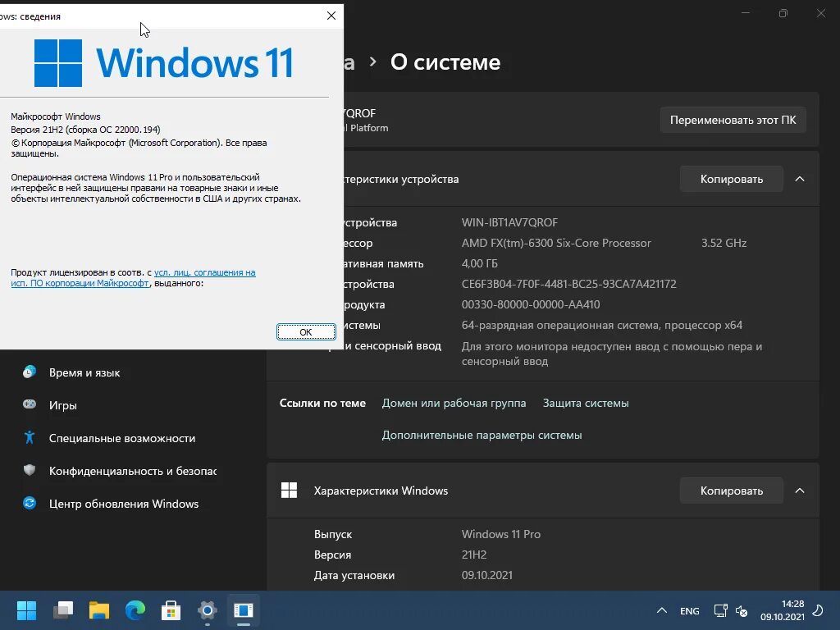Collapse the Характеристики Windows section
Viewport: 840px width, 630px height.
tap(799, 491)
